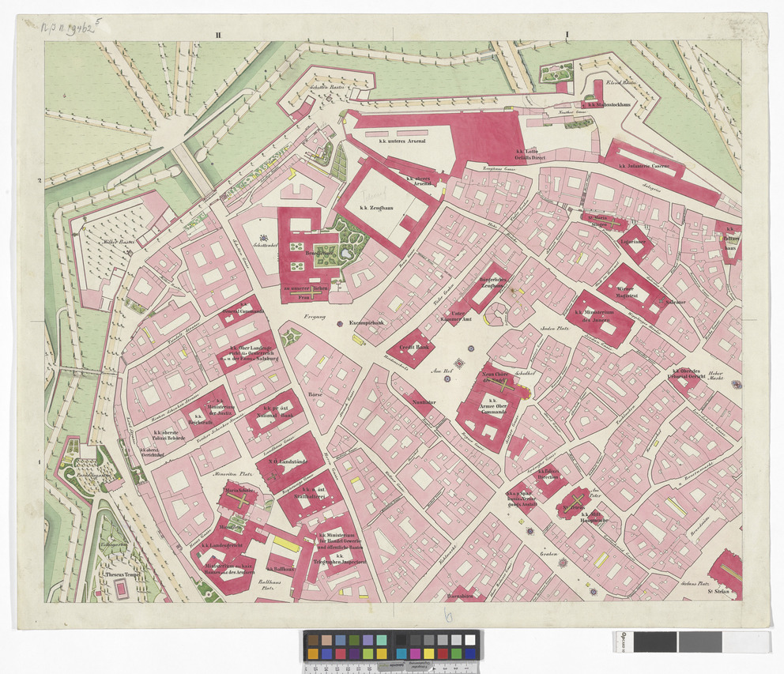784x674 pixels.
Task: Select the Am Hof square label
Action: [435, 369]
